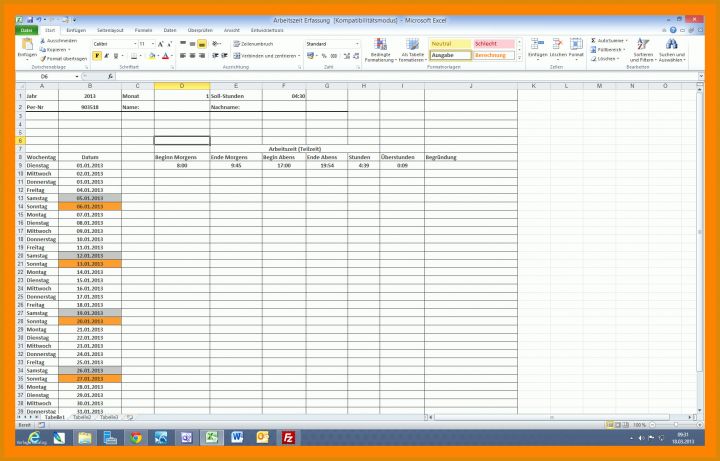Align text left
This screenshot has height=461, width=720.
[183, 56]
